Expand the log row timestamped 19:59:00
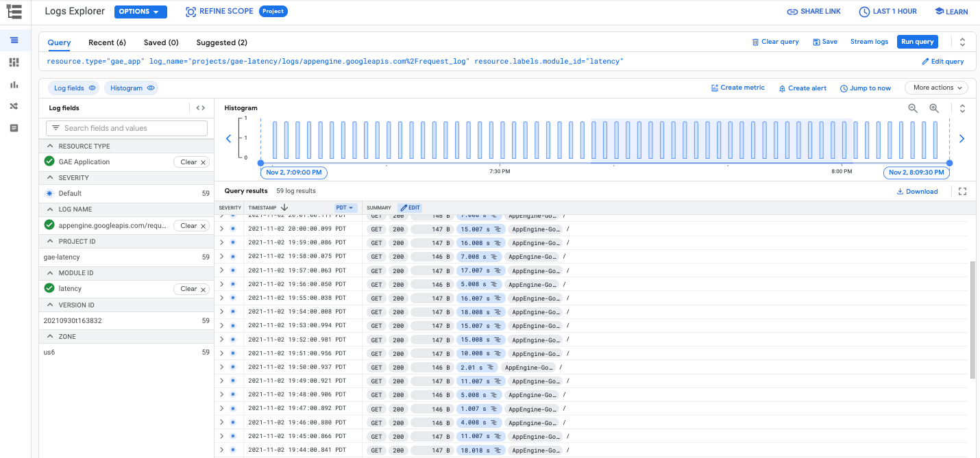The width and height of the screenshot is (980, 458). (221, 242)
